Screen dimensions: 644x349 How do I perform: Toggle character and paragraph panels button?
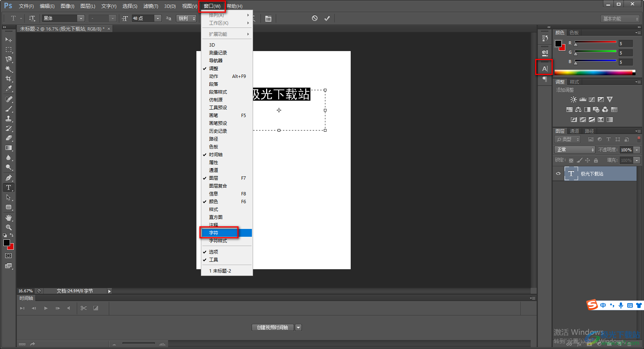point(268,18)
